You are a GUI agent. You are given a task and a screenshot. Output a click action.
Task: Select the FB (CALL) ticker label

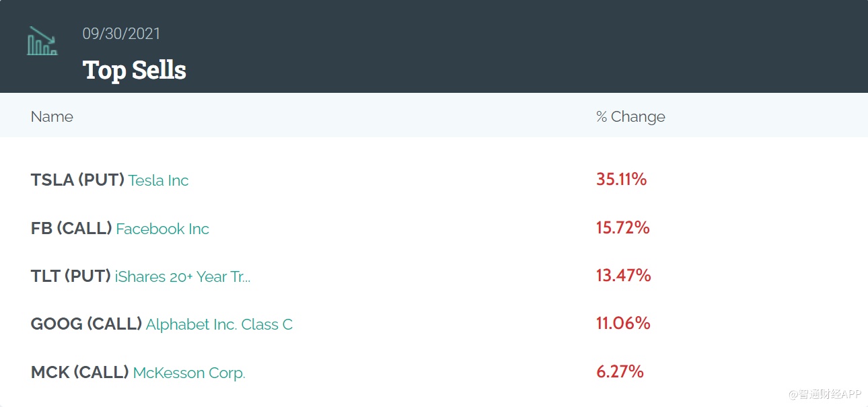pos(71,229)
